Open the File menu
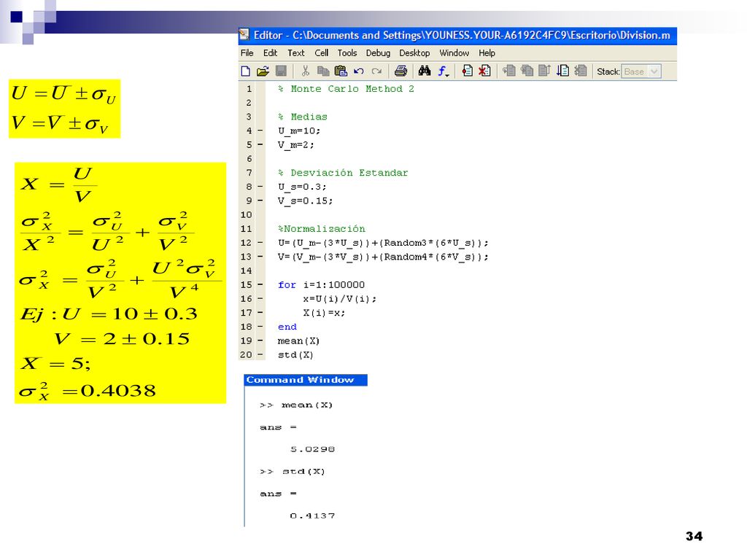The image size is (747, 560). click(x=247, y=52)
